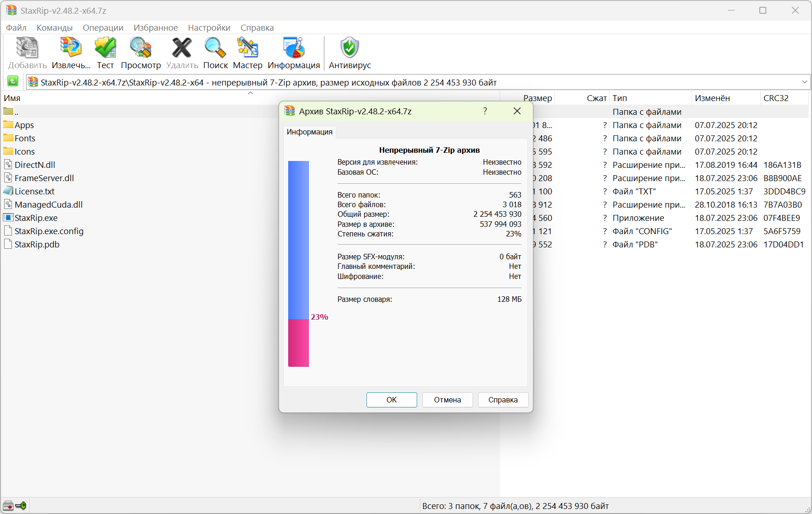812x514 pixels.
Task: Click the Отмена button
Action: point(447,400)
